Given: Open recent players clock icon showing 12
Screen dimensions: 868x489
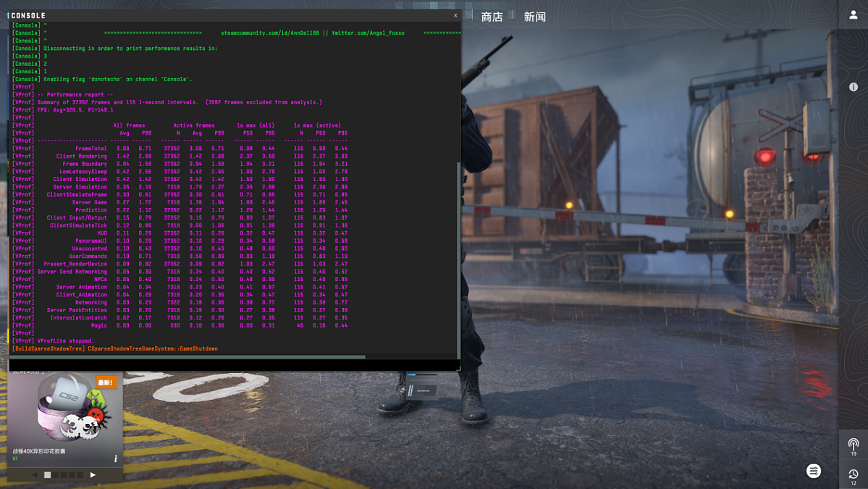Looking at the screenshot, I should [853, 476].
